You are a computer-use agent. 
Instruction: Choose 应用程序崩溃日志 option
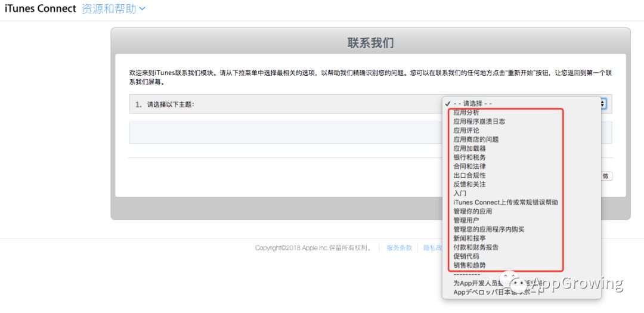pos(522,122)
